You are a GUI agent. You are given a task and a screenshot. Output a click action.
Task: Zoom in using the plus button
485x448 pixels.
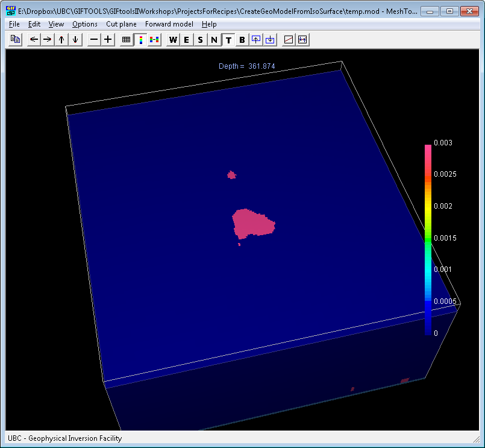108,40
